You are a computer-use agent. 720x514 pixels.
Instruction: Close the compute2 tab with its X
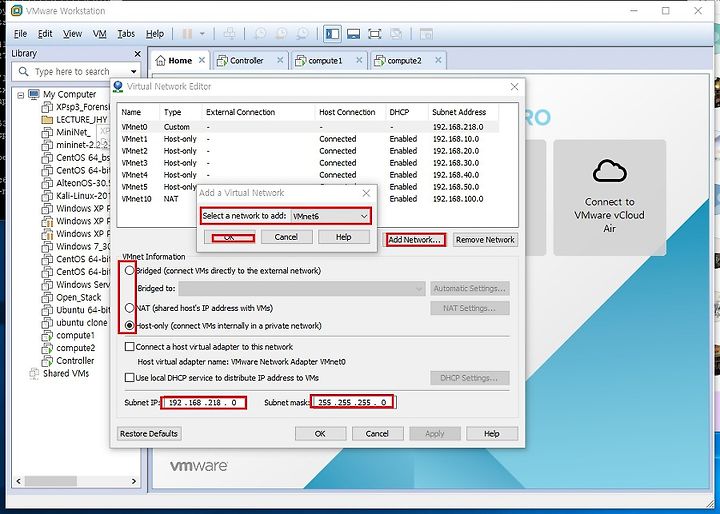pos(438,60)
